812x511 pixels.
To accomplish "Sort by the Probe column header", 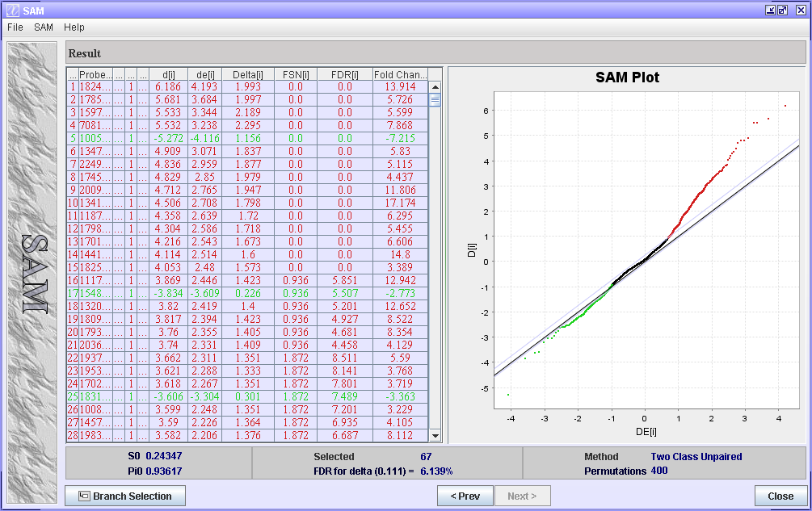I will tap(95, 74).
